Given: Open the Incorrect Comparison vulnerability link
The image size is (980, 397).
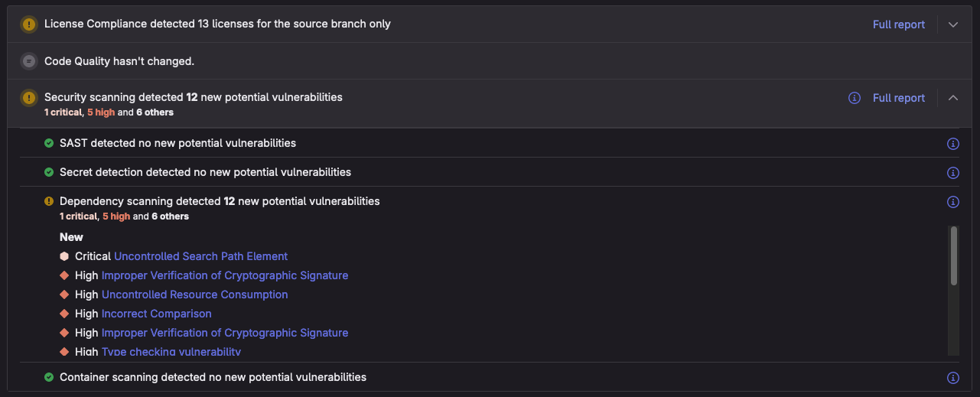Looking at the screenshot, I should click(156, 314).
